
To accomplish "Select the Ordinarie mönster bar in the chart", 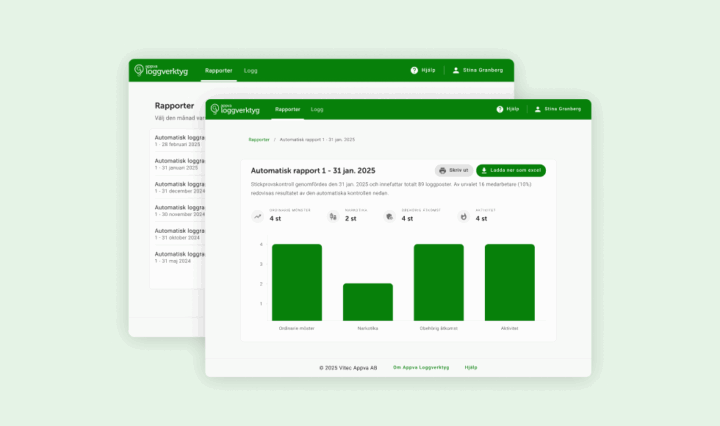I will tap(297, 282).
